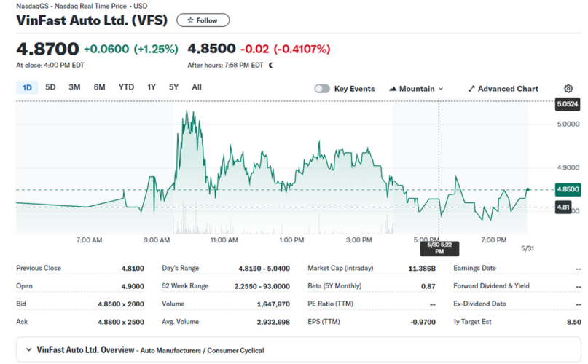Click the 4.8500 current price label on chart
This screenshot has width=588, height=364.
tap(567, 189)
